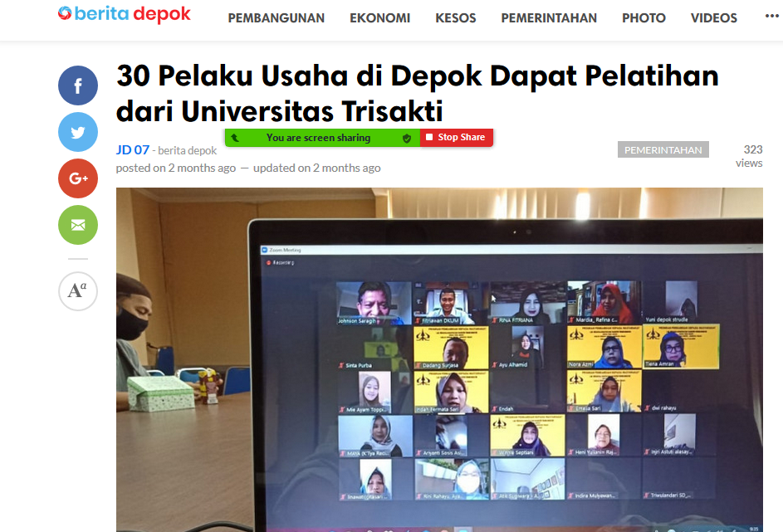The height and width of the screenshot is (532, 783).
Task: Click the shield security icon in sharing bar
Action: (407, 139)
